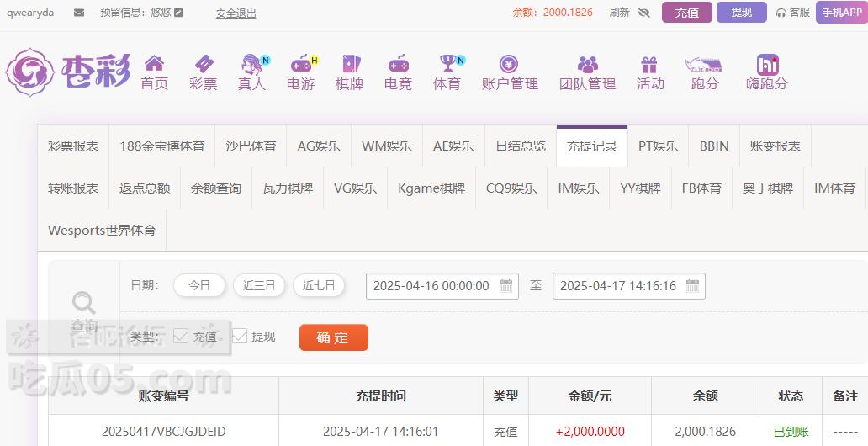Open the 手机APP button
Viewport: 868px width, 446px height.
coord(842,12)
